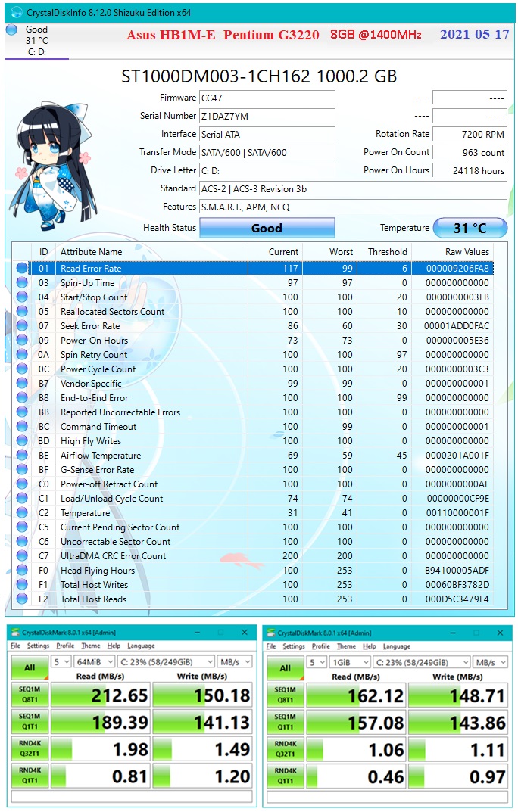The width and height of the screenshot is (518, 812).
Task: Click the Airflow Temperature status orb
Action: 22,456
